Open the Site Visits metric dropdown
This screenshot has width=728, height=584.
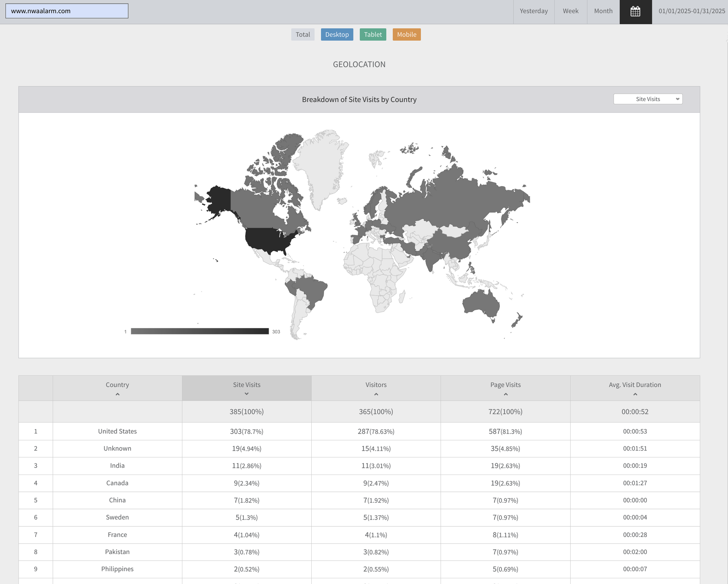pyautogui.click(x=647, y=99)
